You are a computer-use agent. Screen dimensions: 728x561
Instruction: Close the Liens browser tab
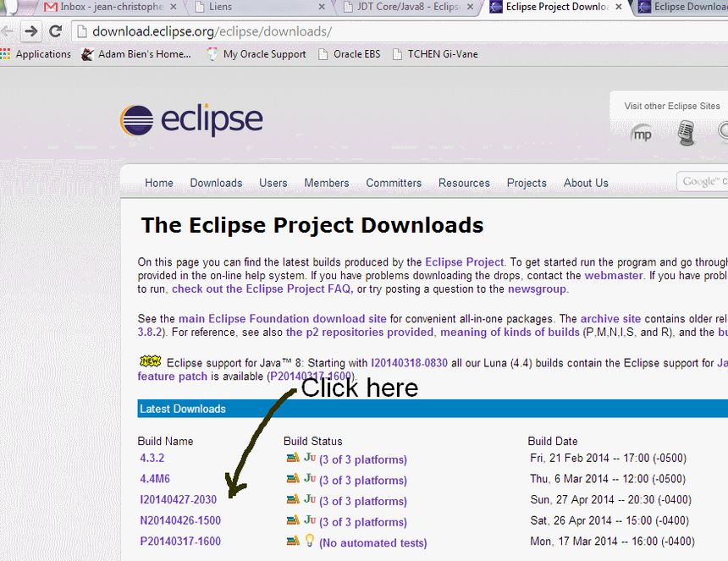coord(321,7)
